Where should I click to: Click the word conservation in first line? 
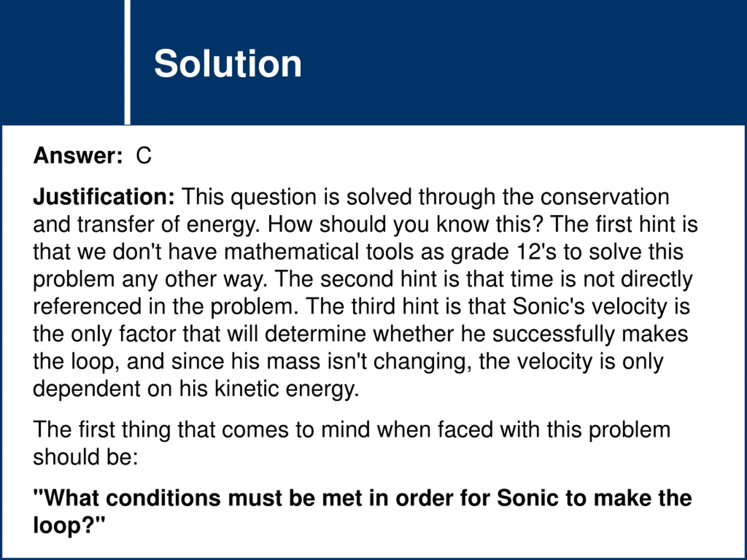[x=605, y=197]
